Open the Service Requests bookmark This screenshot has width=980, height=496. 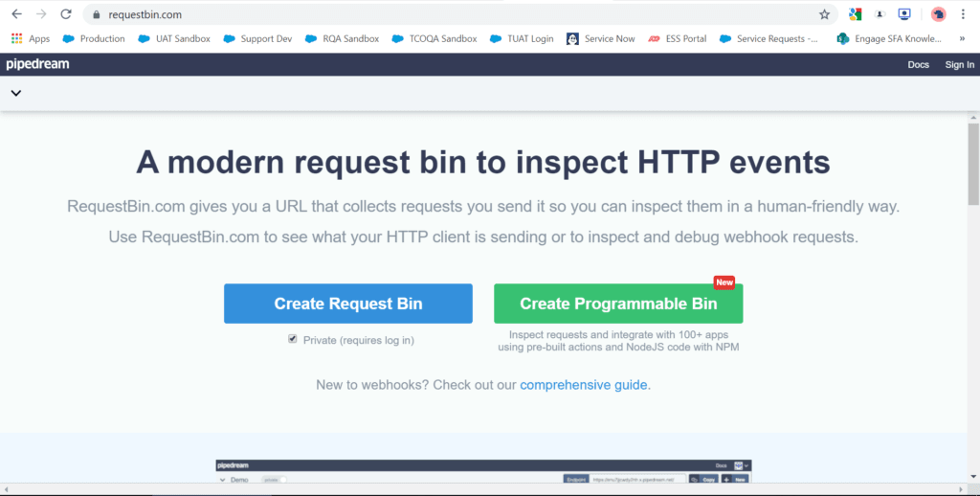[768, 38]
